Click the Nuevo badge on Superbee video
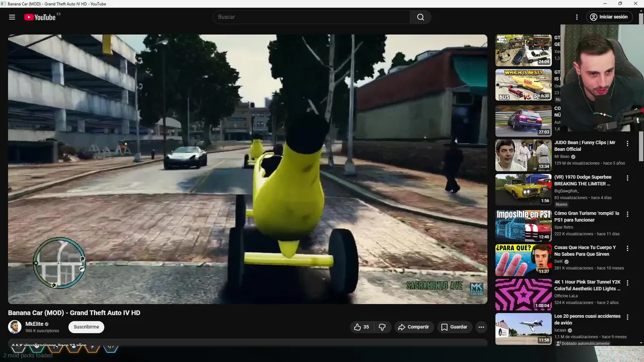This screenshot has width=644, height=362. pos(561,204)
